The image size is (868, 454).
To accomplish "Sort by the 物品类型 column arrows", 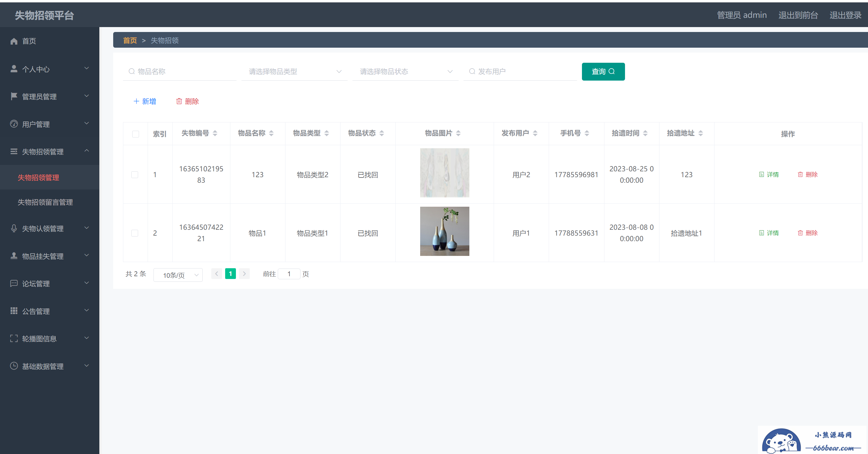I will [327, 133].
